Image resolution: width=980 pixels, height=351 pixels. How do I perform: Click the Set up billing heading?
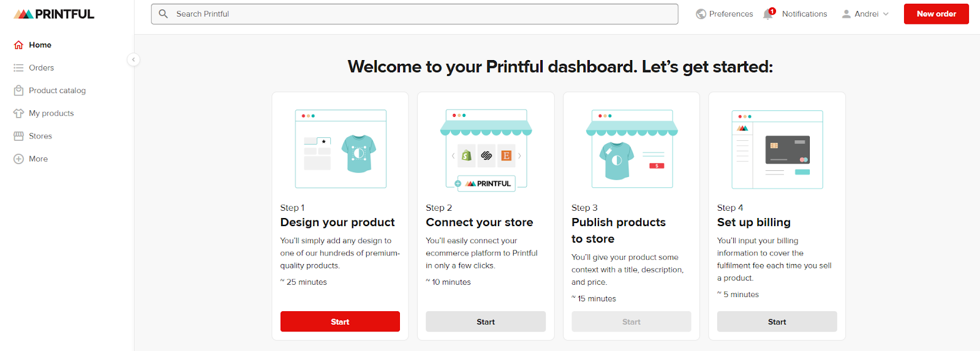click(x=754, y=222)
